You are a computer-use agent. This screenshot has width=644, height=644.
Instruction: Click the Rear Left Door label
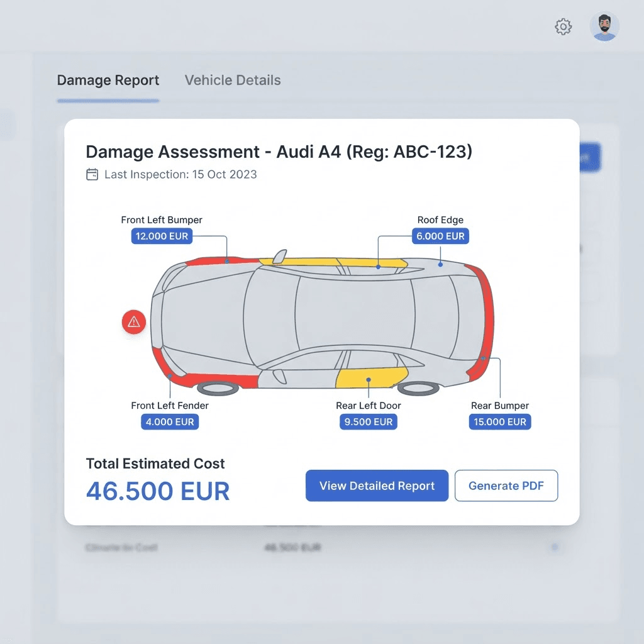(369, 406)
